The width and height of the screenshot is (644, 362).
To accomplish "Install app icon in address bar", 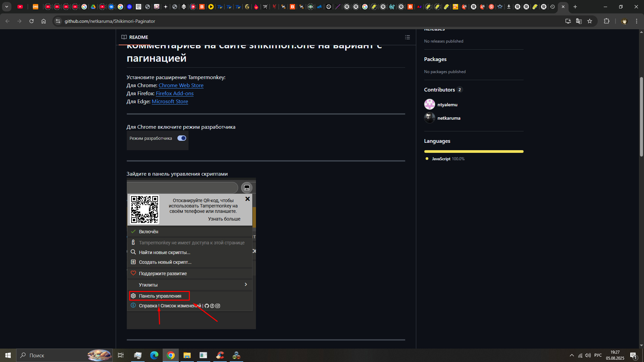I will (568, 21).
